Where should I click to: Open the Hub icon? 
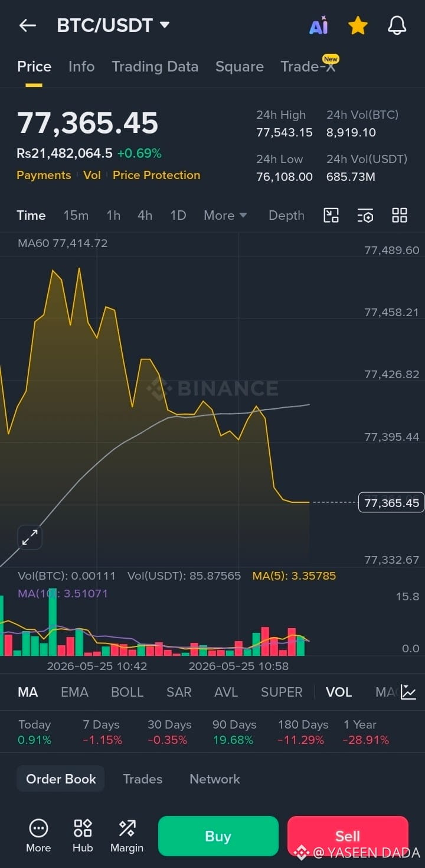(83, 836)
